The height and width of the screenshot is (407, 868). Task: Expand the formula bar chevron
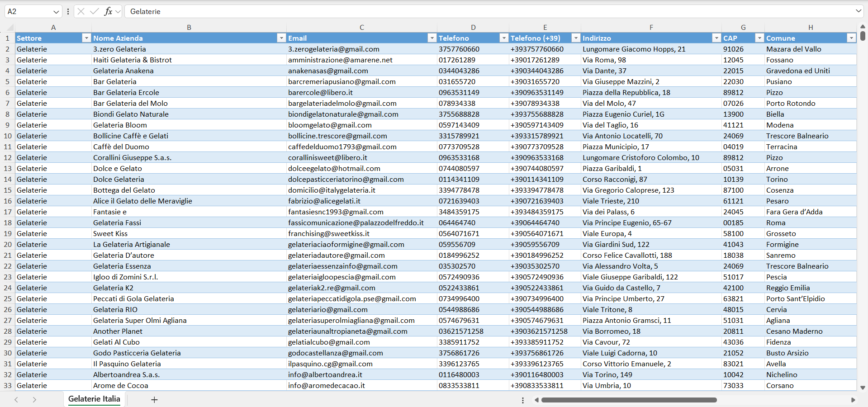[858, 11]
